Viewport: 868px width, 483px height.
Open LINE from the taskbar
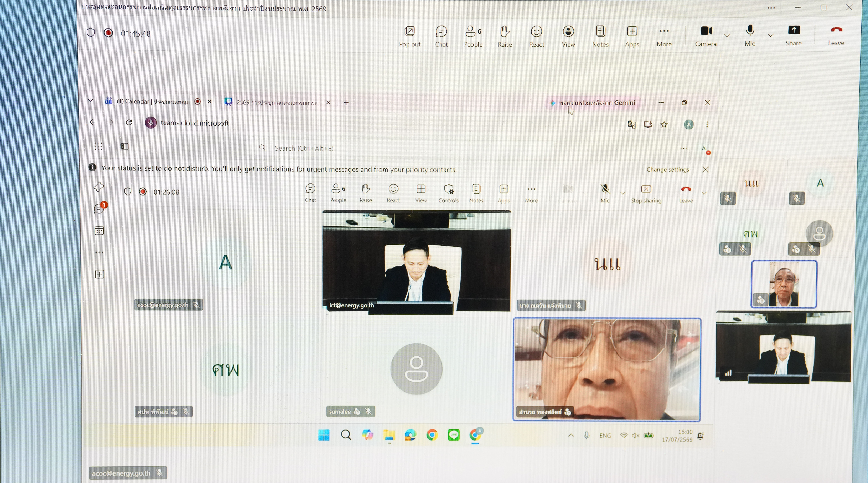pyautogui.click(x=454, y=435)
